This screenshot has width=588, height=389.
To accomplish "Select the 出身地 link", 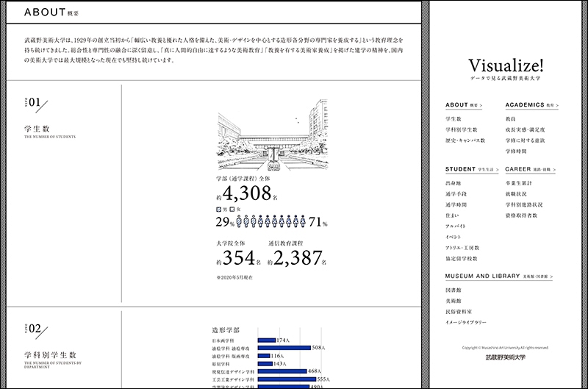I will 453,183.
